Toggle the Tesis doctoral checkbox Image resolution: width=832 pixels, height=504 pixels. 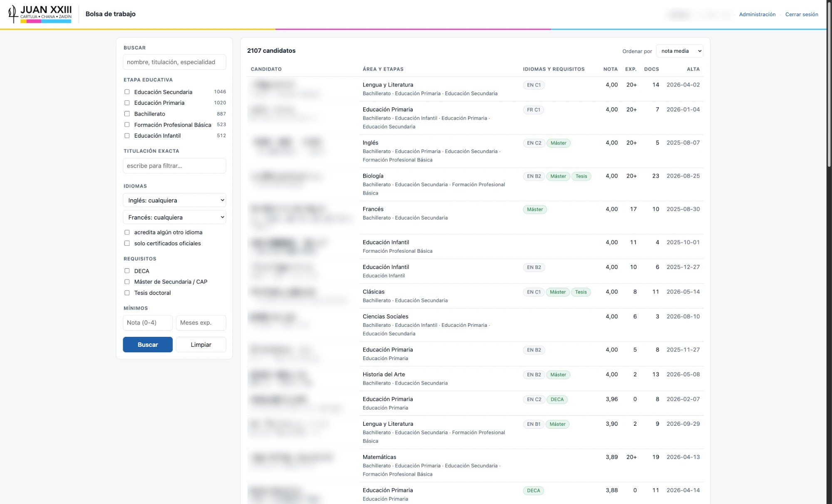click(127, 293)
